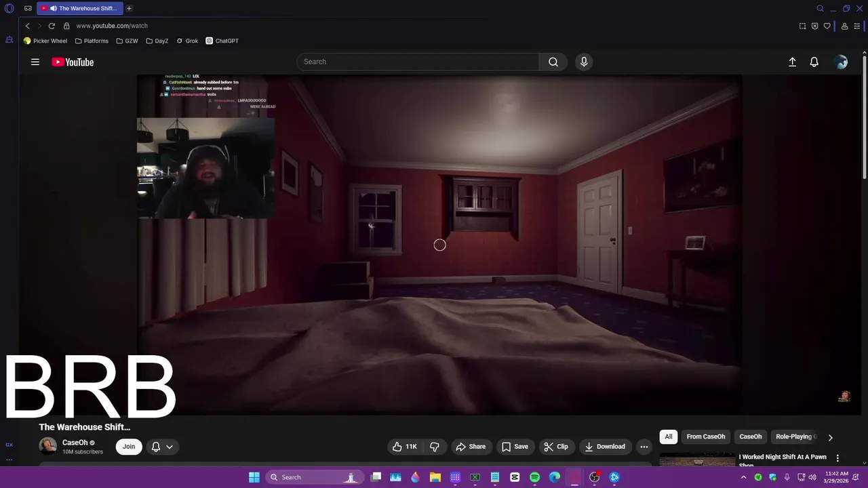Bookmark this page with heart icon
Viewport: 868px width, 488px height.
(827, 26)
